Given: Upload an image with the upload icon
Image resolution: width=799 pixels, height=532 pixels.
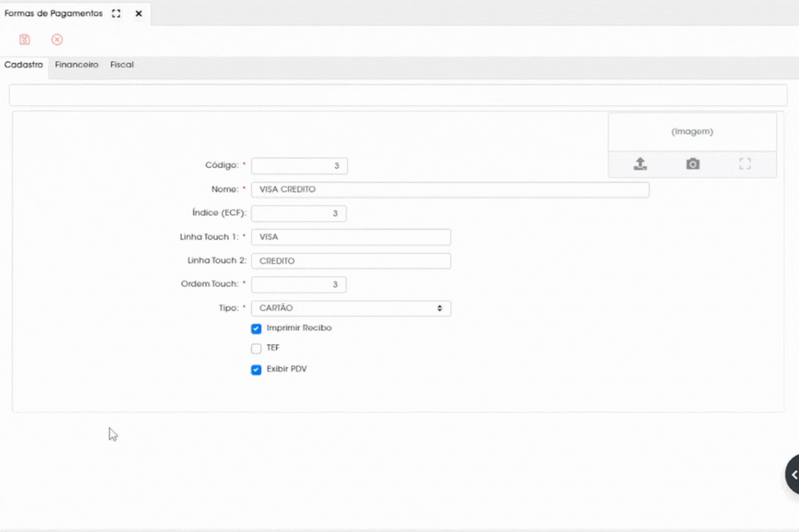Looking at the screenshot, I should [x=640, y=164].
